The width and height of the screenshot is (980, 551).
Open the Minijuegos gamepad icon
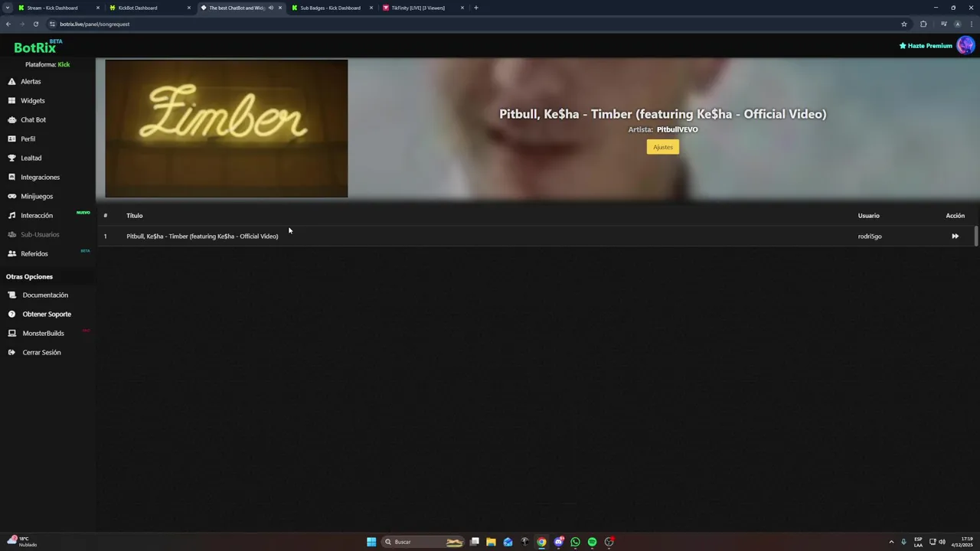11,196
